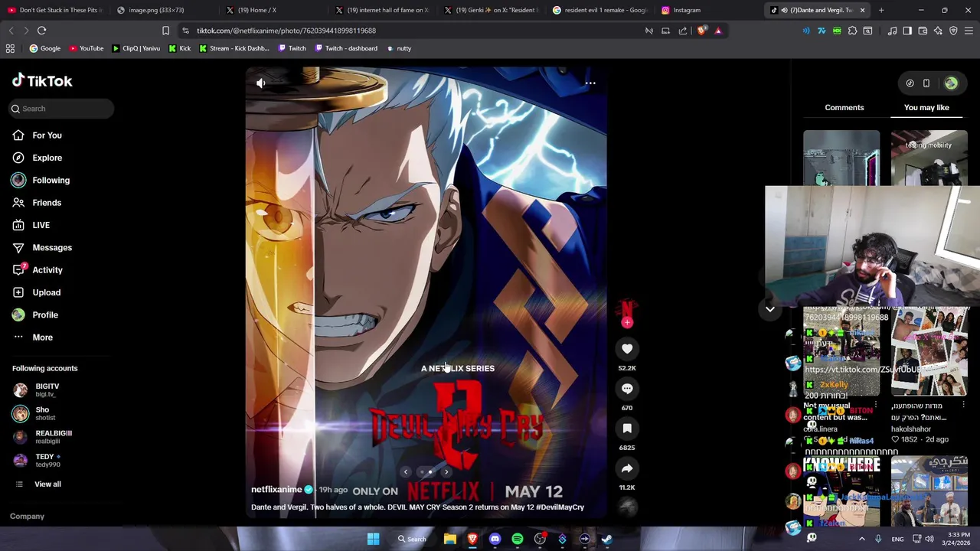Viewport: 980px width, 551px height.
Task: Open the Following feed
Action: click(x=51, y=180)
